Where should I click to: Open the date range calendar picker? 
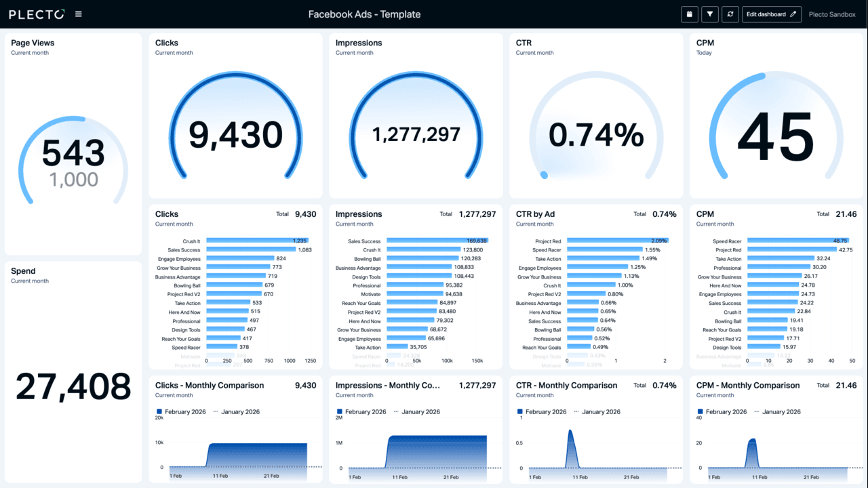pos(688,14)
